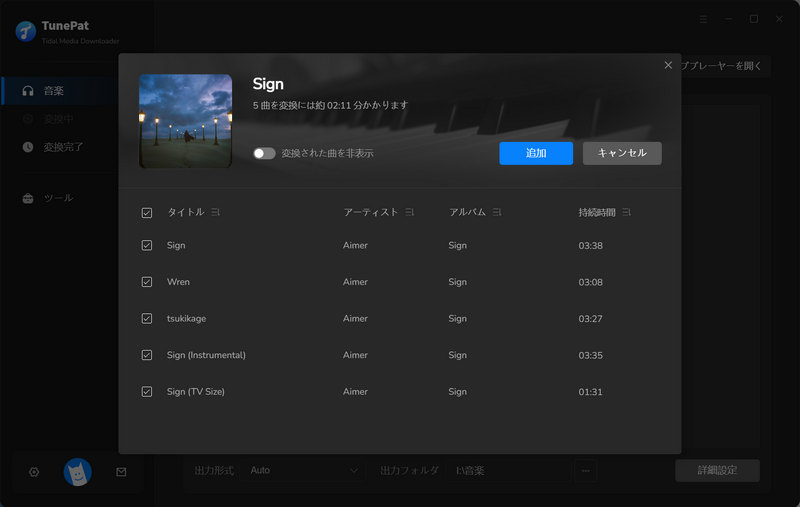
Task: Click duration 03:08 of Wren track
Action: tap(590, 282)
